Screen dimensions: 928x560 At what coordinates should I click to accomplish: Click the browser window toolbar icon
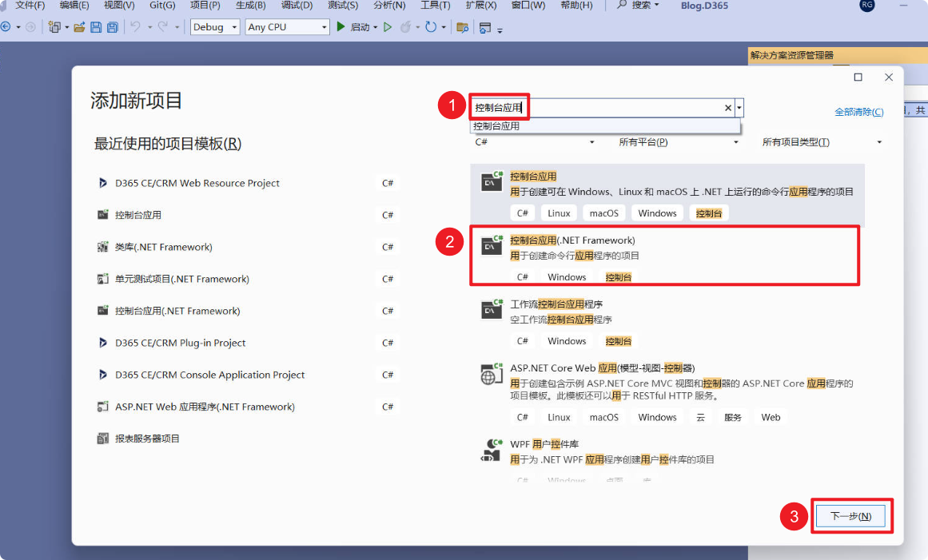click(484, 27)
